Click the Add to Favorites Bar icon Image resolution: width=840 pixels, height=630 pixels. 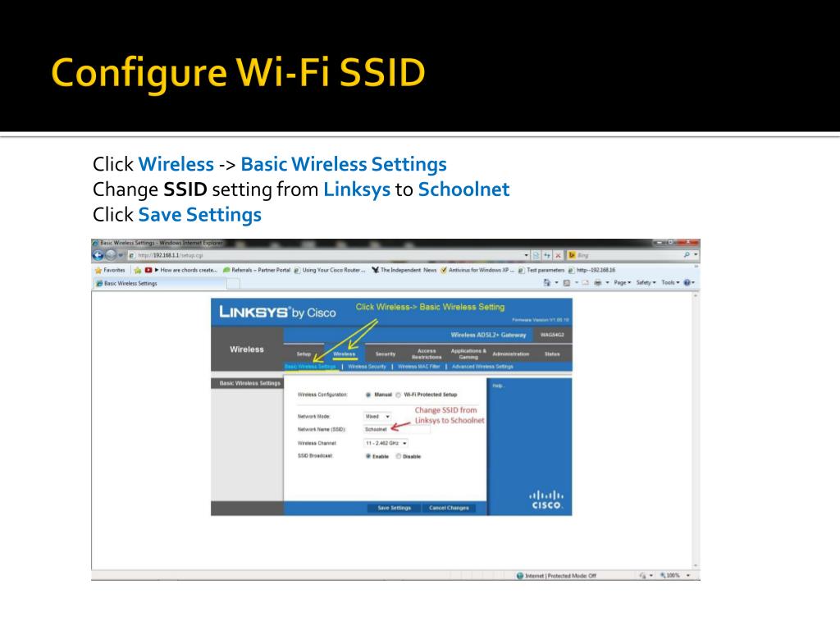point(138,270)
